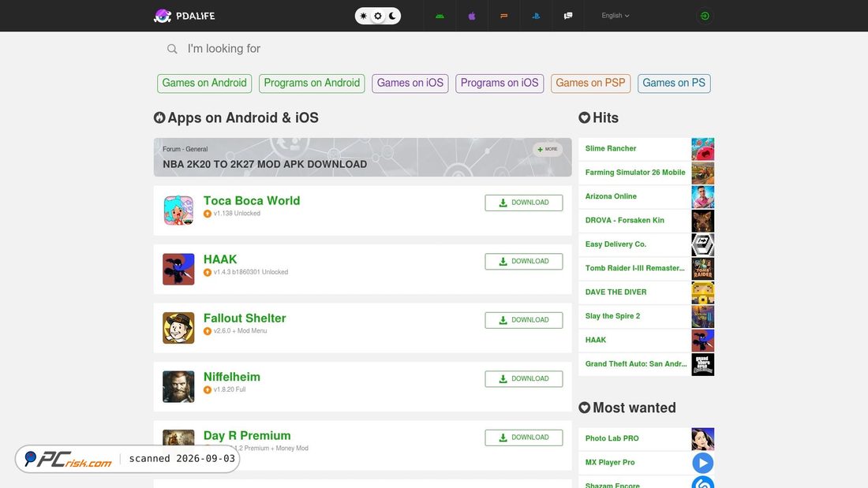The image size is (868, 488).
Task: Download Fallout Shelter
Action: 524,320
